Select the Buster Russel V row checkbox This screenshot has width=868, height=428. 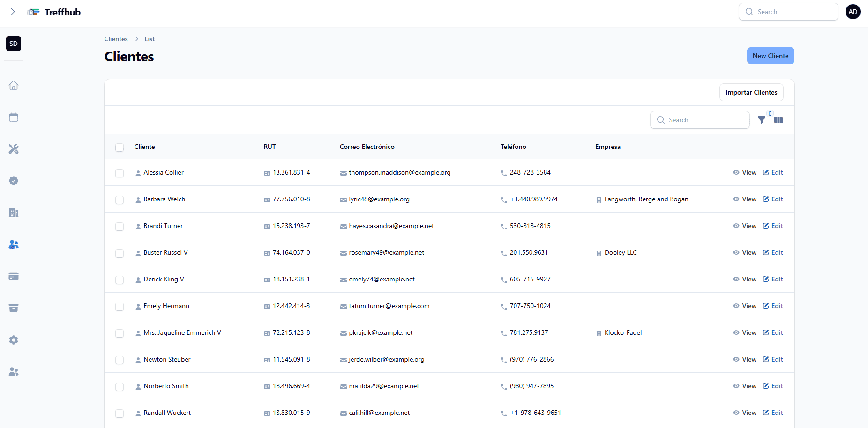tap(120, 253)
